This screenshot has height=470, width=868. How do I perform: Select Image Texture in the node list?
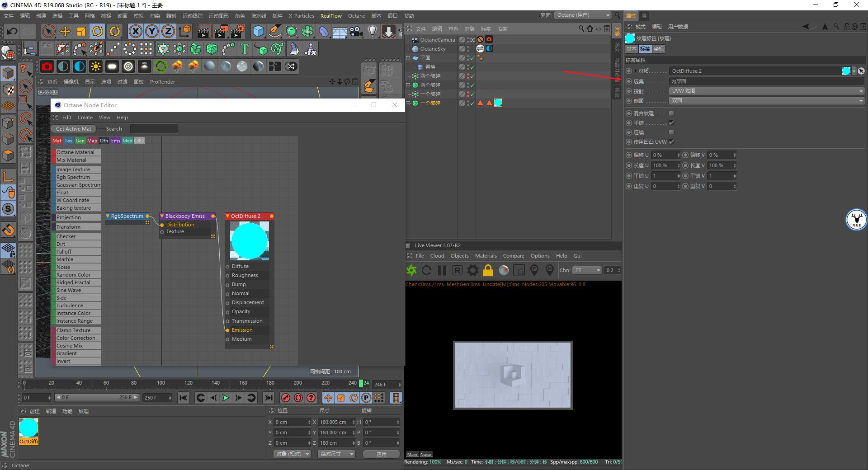click(x=72, y=169)
